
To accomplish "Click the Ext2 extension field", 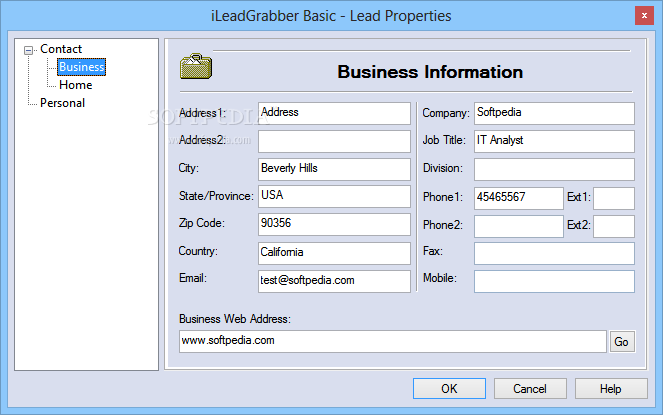I will [x=614, y=226].
